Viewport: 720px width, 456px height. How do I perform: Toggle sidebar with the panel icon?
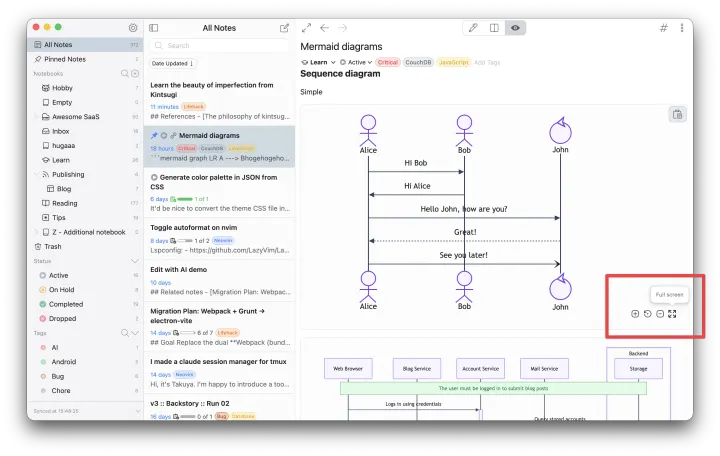(x=154, y=28)
